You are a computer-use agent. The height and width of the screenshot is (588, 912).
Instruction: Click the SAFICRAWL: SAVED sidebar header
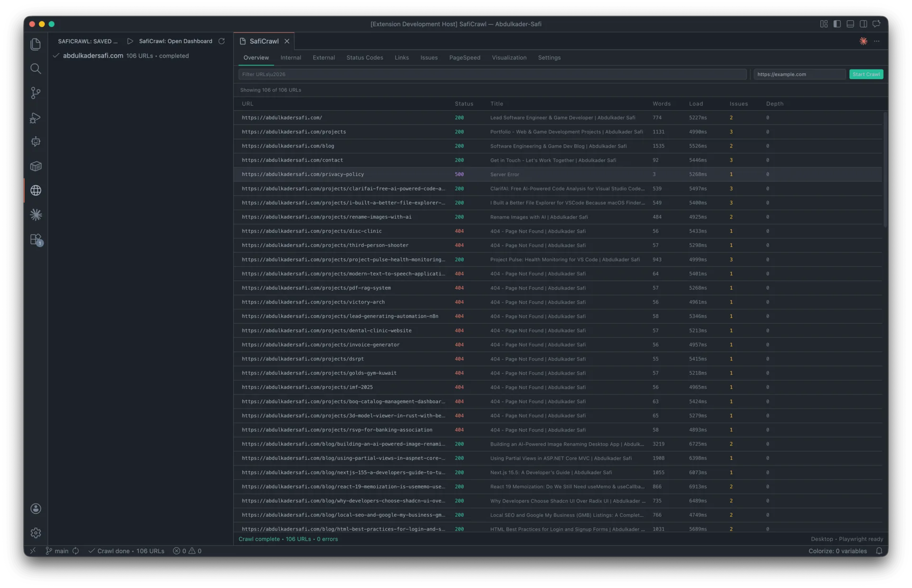(88, 41)
